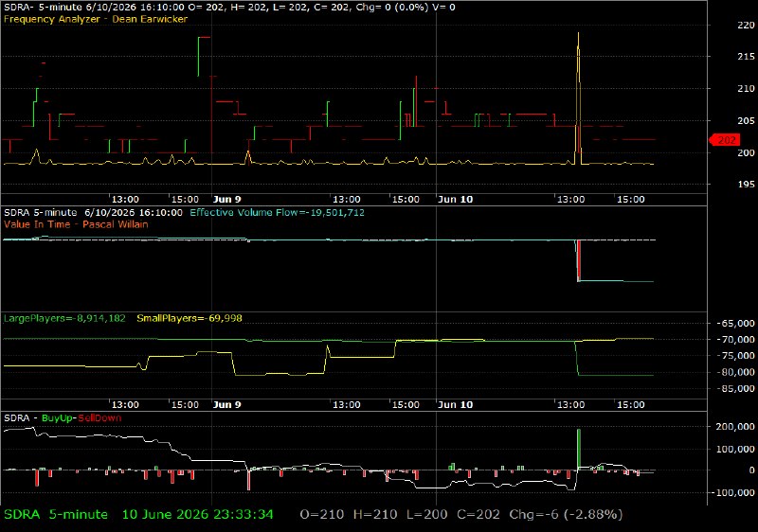The image size is (758, 532).
Task: Select Jun 10 date marker on price chart axis
Action: click(455, 200)
